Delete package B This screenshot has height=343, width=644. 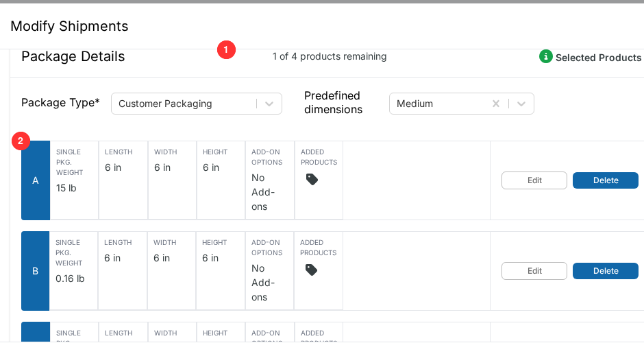pyautogui.click(x=606, y=271)
